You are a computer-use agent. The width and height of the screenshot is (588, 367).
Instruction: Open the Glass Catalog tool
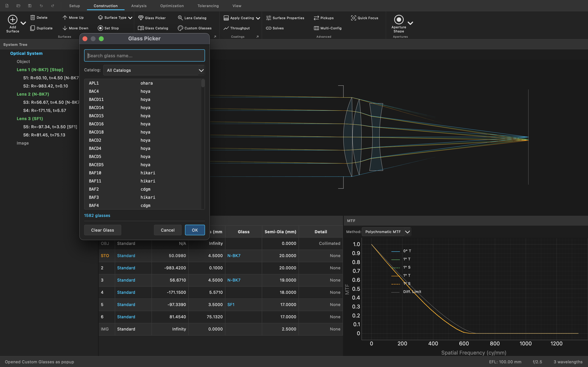pos(141,28)
